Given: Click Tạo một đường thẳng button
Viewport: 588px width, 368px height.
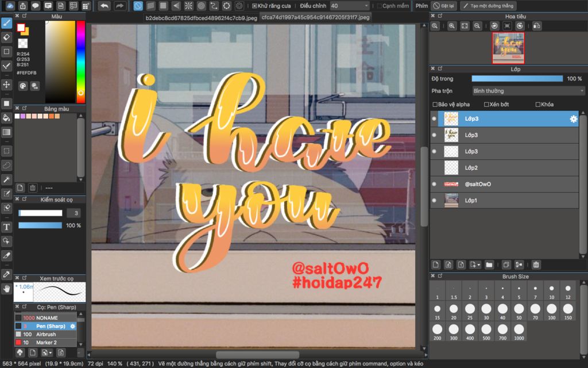Looking at the screenshot, I should click(x=488, y=6).
